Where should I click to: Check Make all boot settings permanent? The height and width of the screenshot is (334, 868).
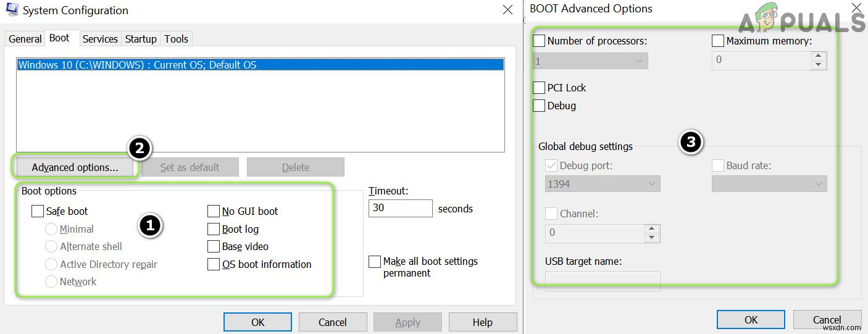(375, 262)
